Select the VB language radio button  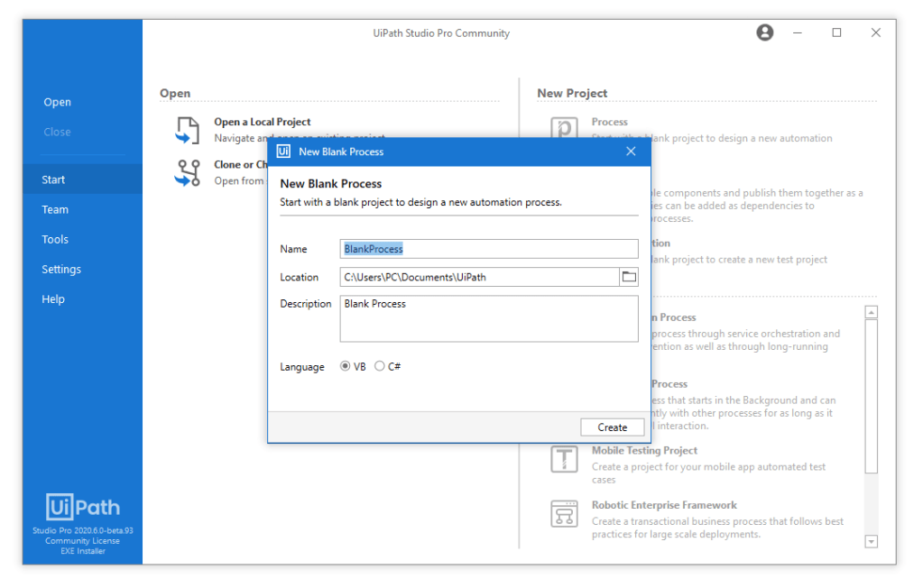click(x=346, y=367)
